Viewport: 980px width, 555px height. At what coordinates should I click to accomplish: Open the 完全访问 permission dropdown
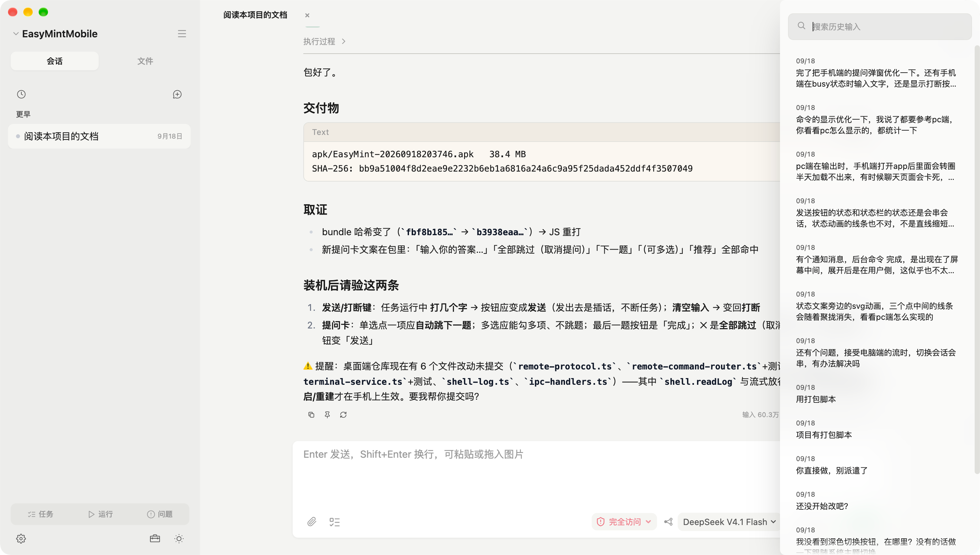(624, 521)
